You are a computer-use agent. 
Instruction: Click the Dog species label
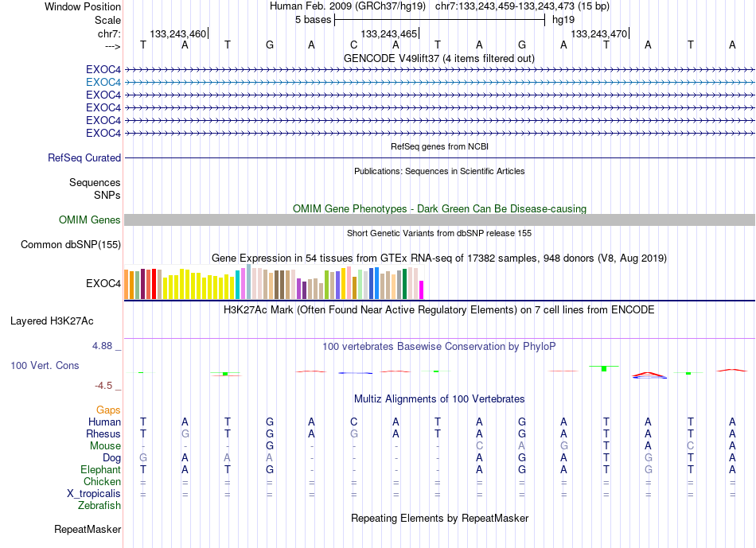111,458
